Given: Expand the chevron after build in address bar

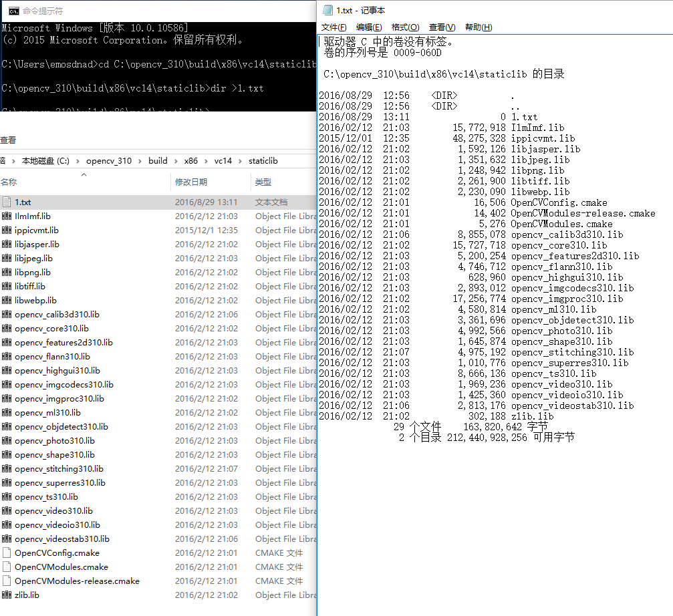Looking at the screenshot, I should (176, 161).
